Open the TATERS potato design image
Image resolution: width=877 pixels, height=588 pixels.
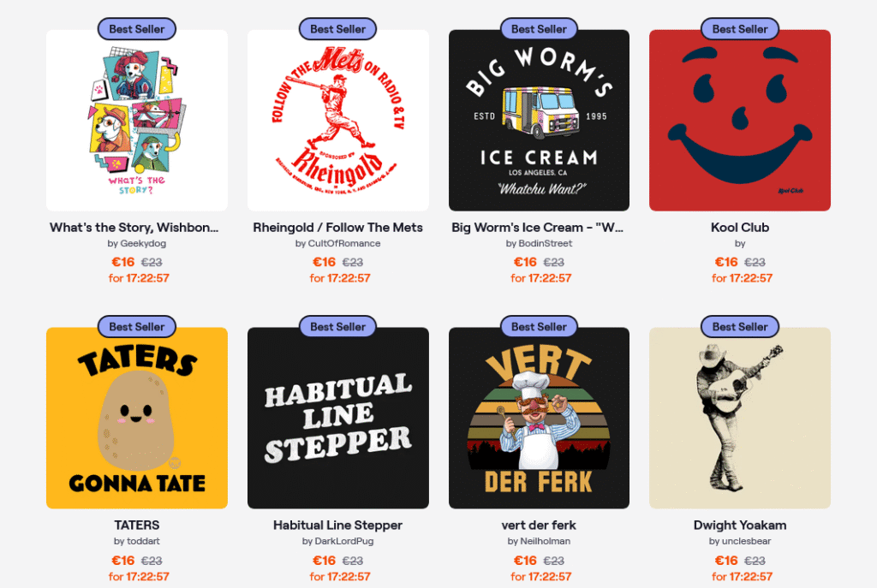point(136,418)
